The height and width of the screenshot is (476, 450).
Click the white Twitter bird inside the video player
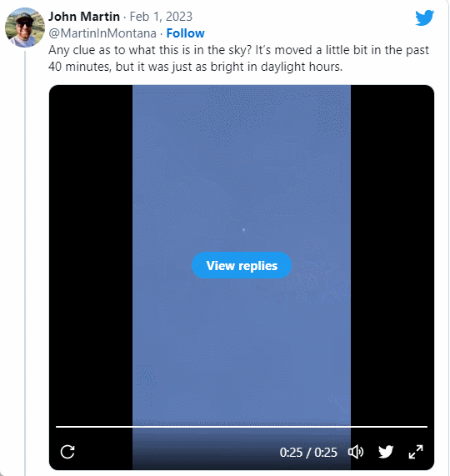coord(386,452)
